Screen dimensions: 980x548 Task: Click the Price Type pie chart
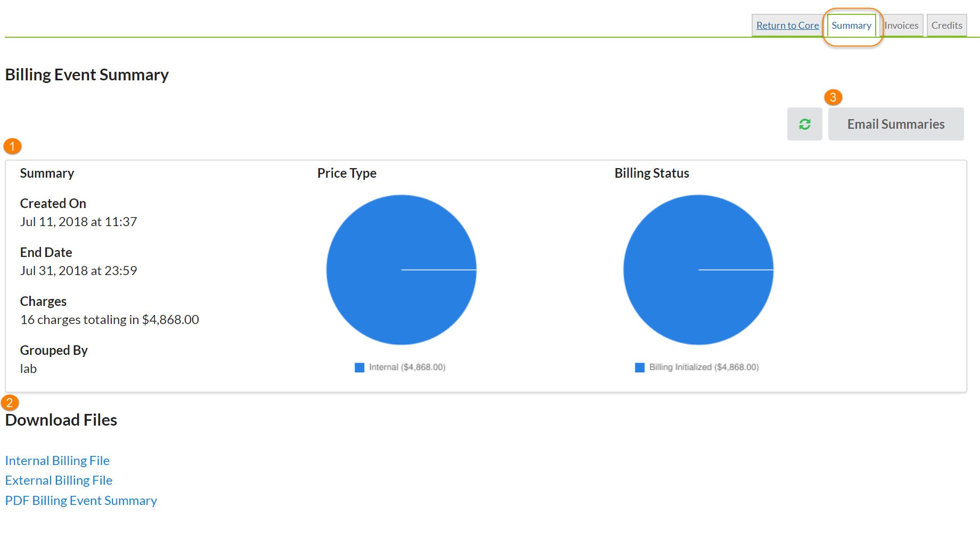click(x=401, y=270)
